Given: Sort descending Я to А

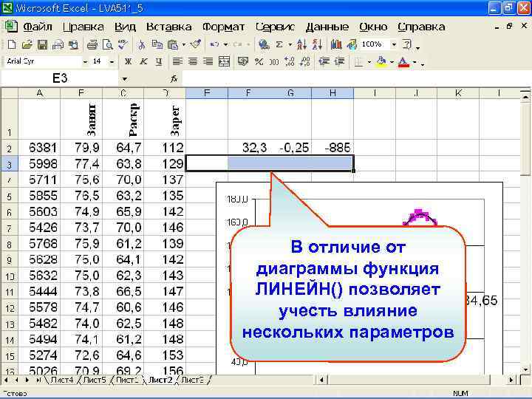Looking at the screenshot, I should pyautogui.click(x=317, y=44).
